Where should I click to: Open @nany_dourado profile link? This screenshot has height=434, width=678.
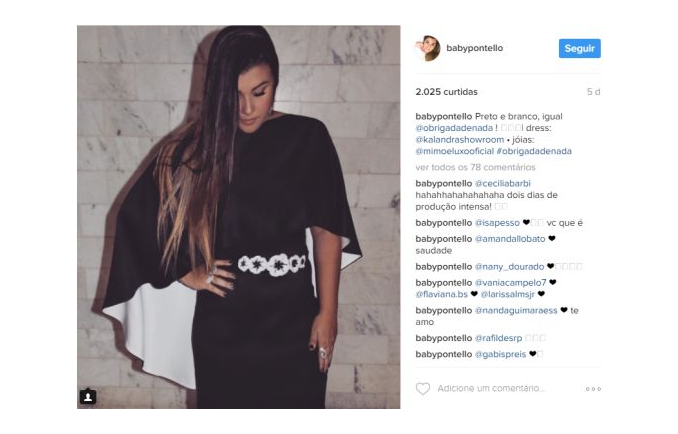[509, 267]
